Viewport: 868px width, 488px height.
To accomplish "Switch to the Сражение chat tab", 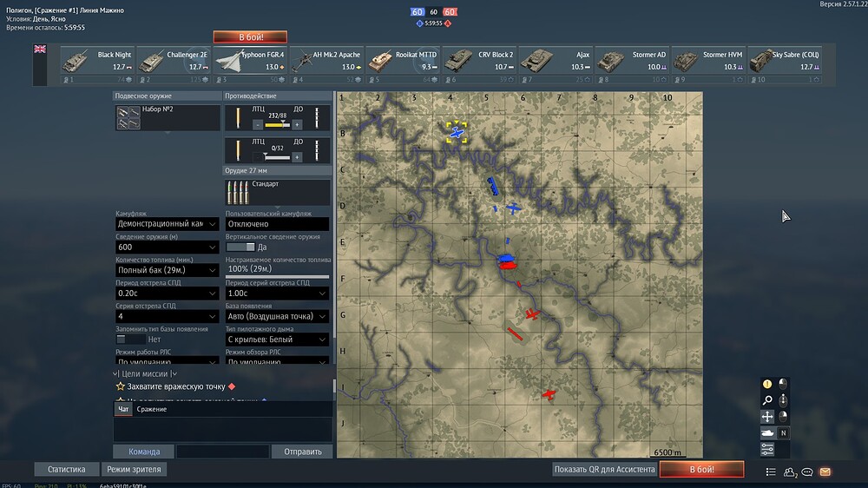I will [152, 409].
